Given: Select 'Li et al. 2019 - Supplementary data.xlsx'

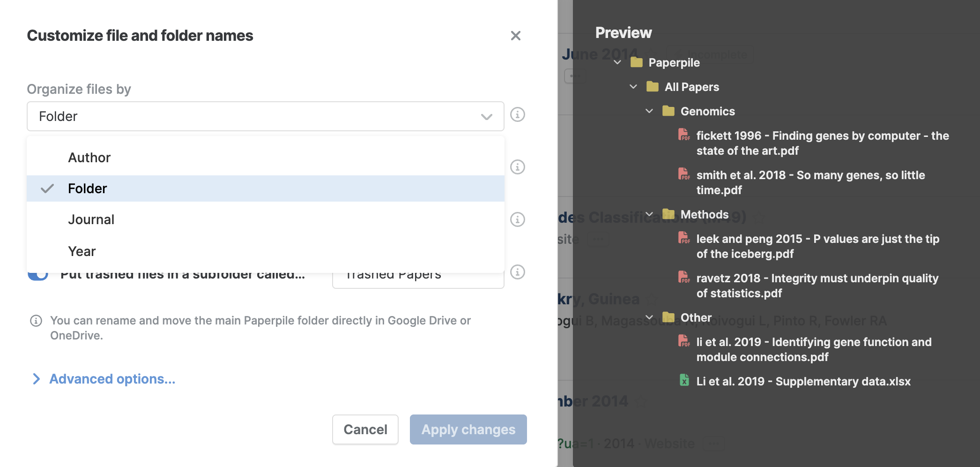Looking at the screenshot, I should [803, 381].
